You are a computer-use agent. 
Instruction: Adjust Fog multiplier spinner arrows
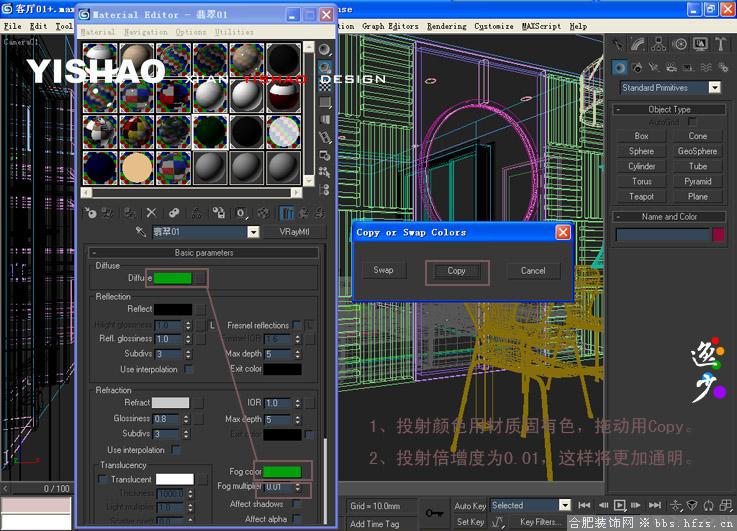298,487
